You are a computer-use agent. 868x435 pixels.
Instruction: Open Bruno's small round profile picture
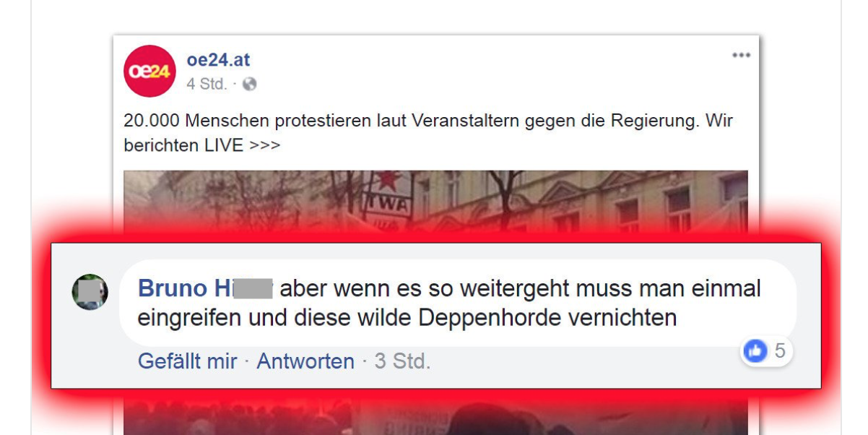point(90,292)
